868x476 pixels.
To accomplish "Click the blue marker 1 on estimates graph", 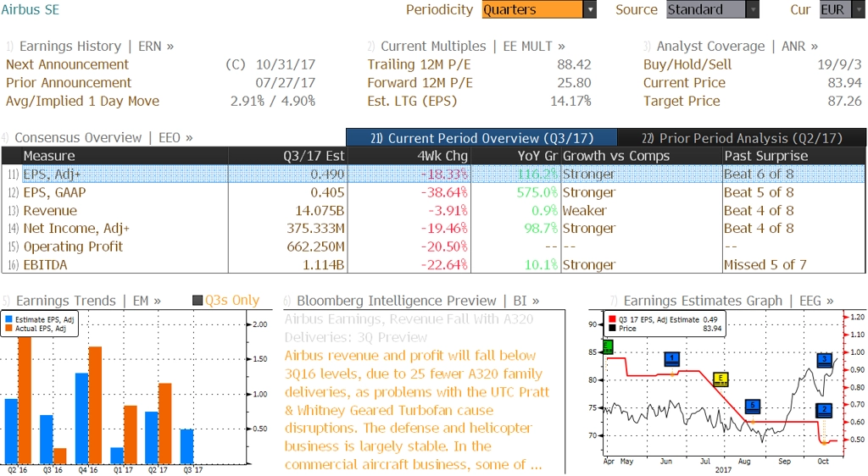I will point(671,359).
